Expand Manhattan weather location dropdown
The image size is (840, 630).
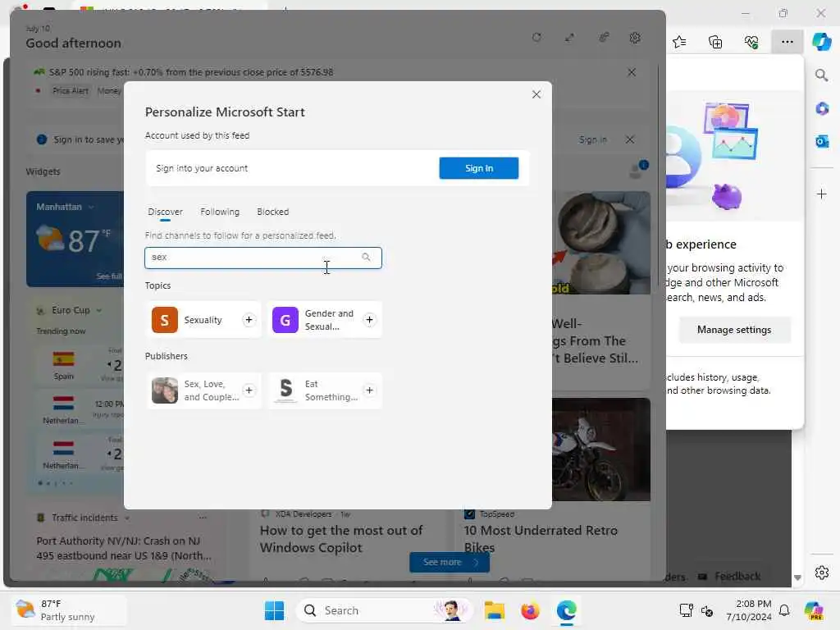[91, 207]
